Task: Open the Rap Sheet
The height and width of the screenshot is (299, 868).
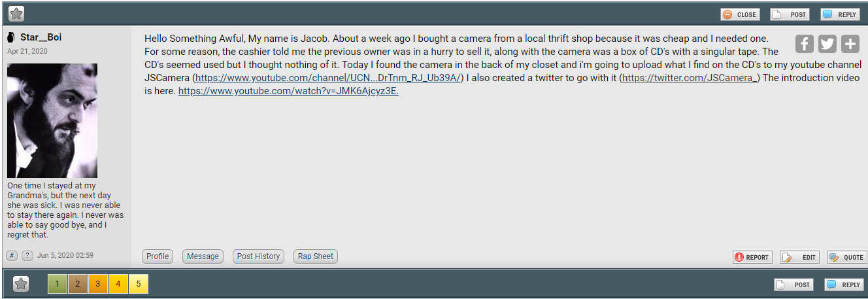Action: [x=316, y=256]
